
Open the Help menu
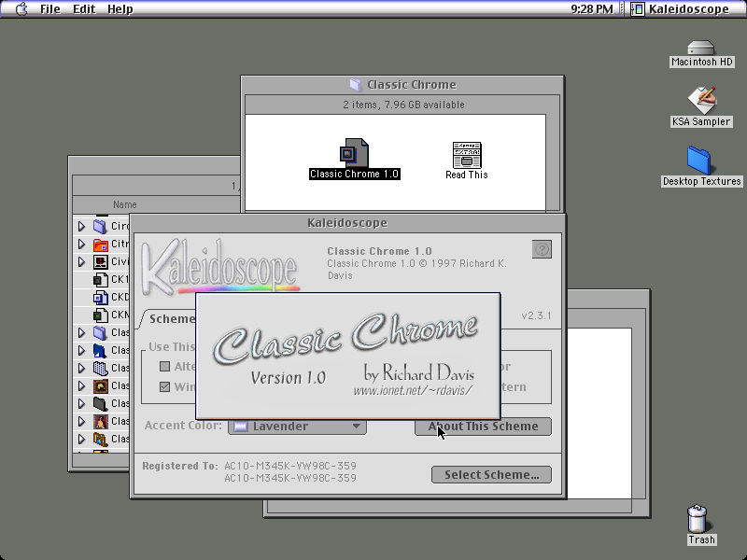click(120, 9)
